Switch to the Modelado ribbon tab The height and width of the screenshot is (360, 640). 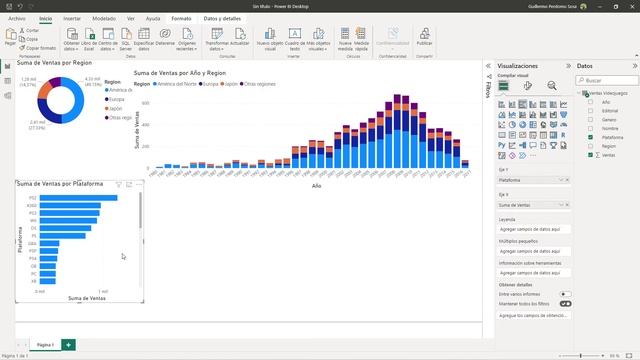(104, 19)
